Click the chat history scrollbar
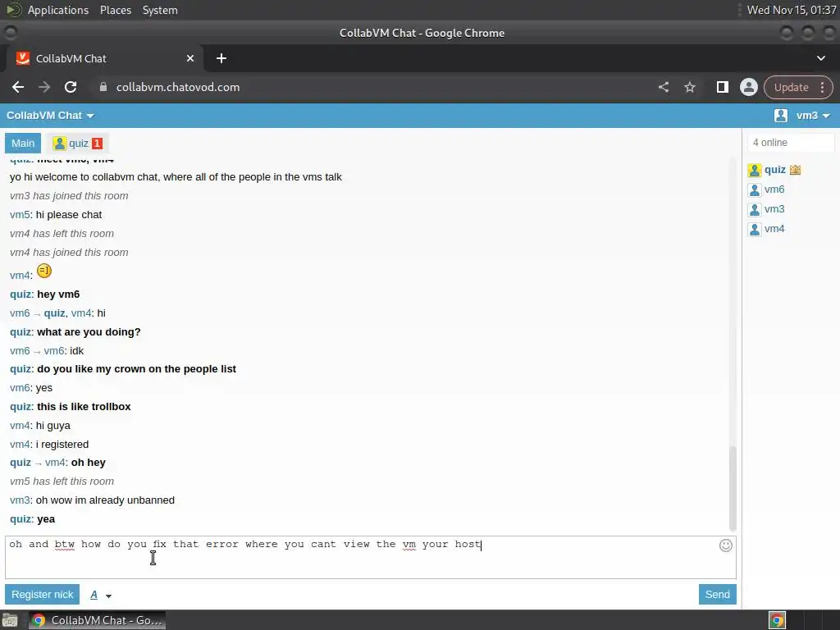840x630 pixels. point(733,487)
